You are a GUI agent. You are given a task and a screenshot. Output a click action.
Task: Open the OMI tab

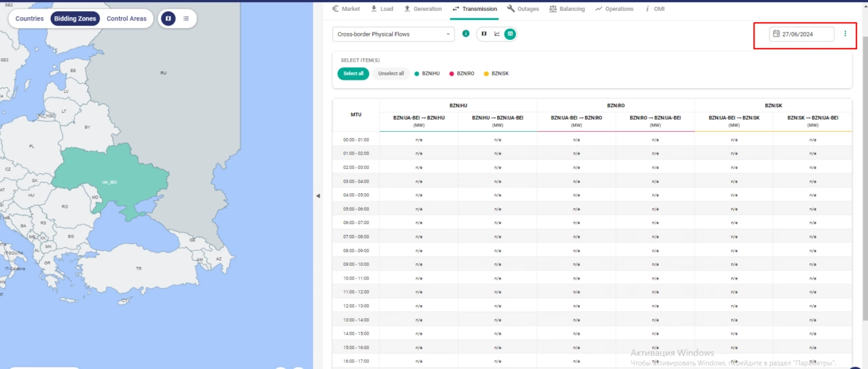point(655,9)
